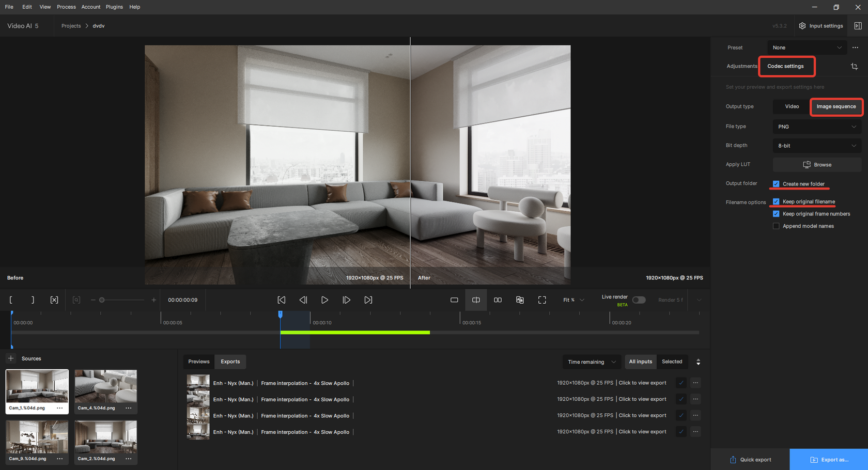Viewport: 868px width, 470px height.
Task: Switch to the Previews tab
Action: tap(199, 362)
